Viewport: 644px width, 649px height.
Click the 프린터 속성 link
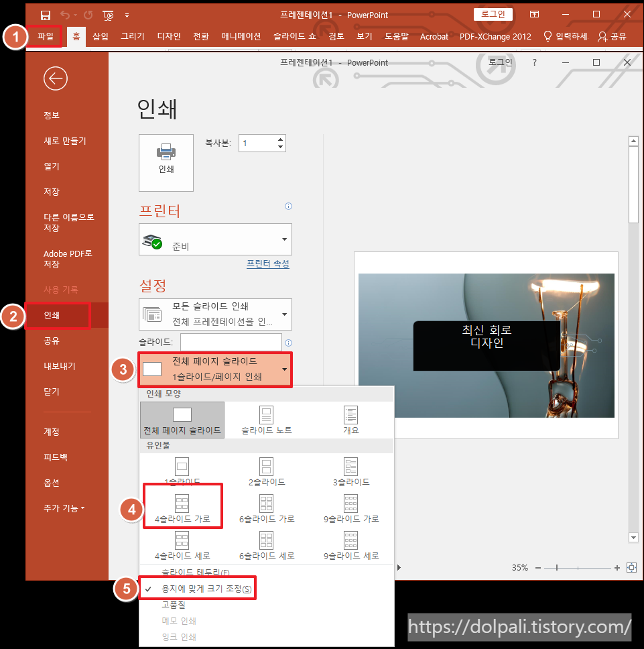269,263
